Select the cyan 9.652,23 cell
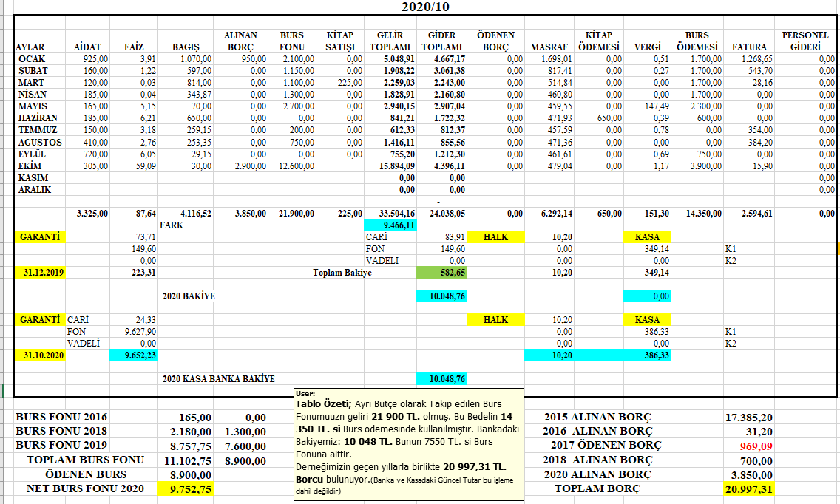 point(134,355)
